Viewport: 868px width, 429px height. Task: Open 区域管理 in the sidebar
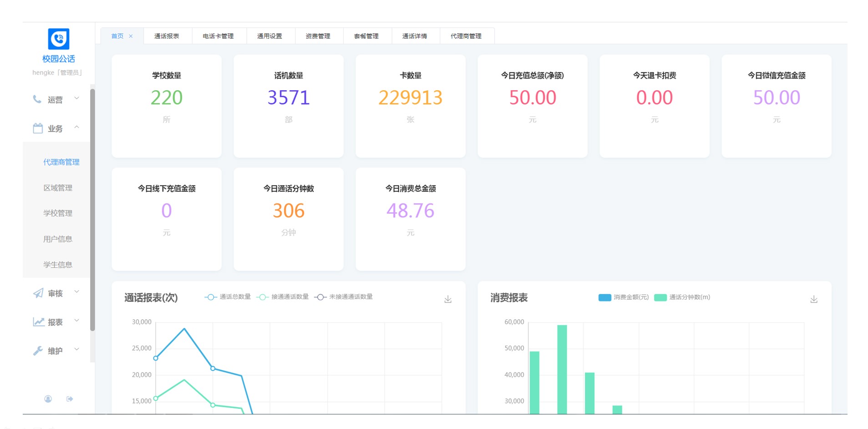[x=58, y=188]
